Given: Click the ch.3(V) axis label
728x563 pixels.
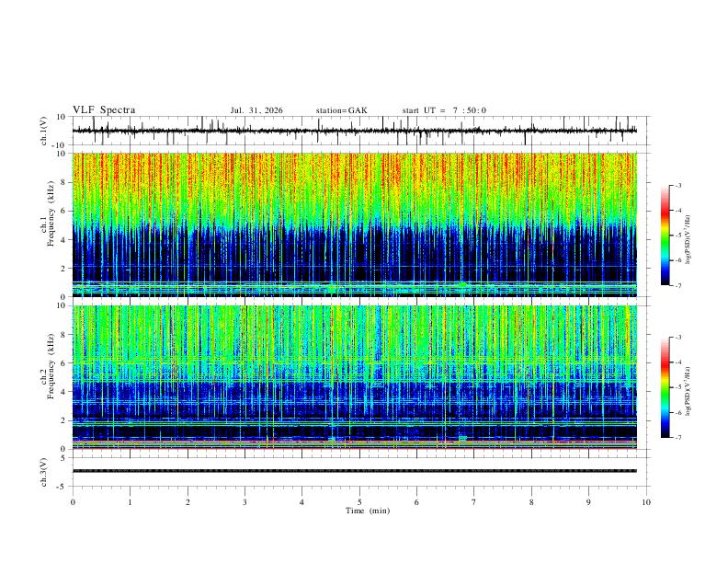Looking at the screenshot, I should click(x=44, y=473).
